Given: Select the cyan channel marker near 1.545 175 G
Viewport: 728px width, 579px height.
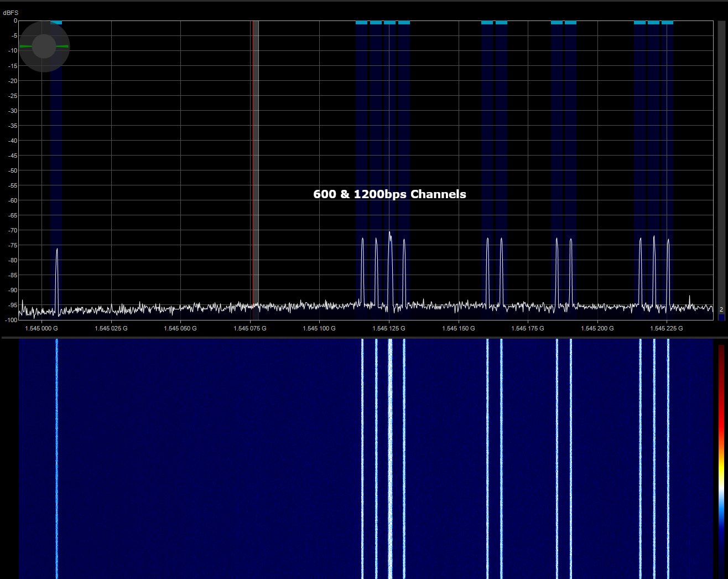Looking at the screenshot, I should (x=557, y=22).
